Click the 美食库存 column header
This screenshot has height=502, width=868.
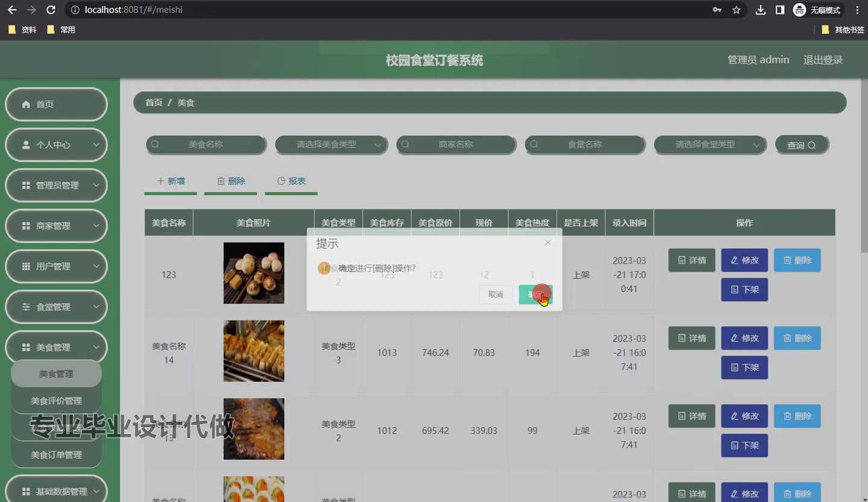(387, 223)
